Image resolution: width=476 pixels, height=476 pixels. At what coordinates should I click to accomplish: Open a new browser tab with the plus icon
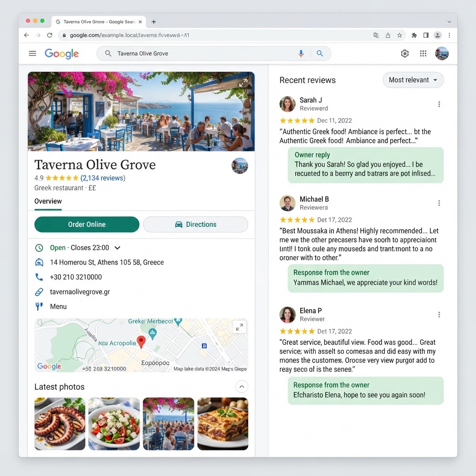153,21
